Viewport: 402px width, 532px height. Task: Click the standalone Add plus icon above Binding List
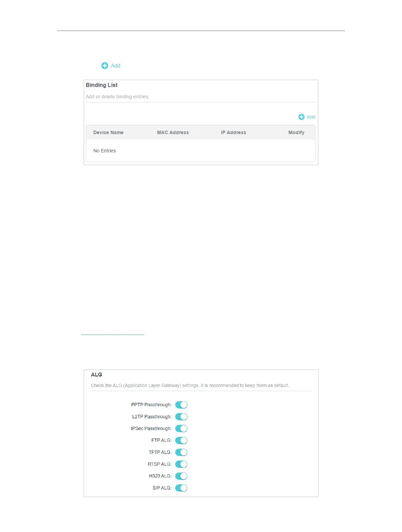[x=105, y=66]
